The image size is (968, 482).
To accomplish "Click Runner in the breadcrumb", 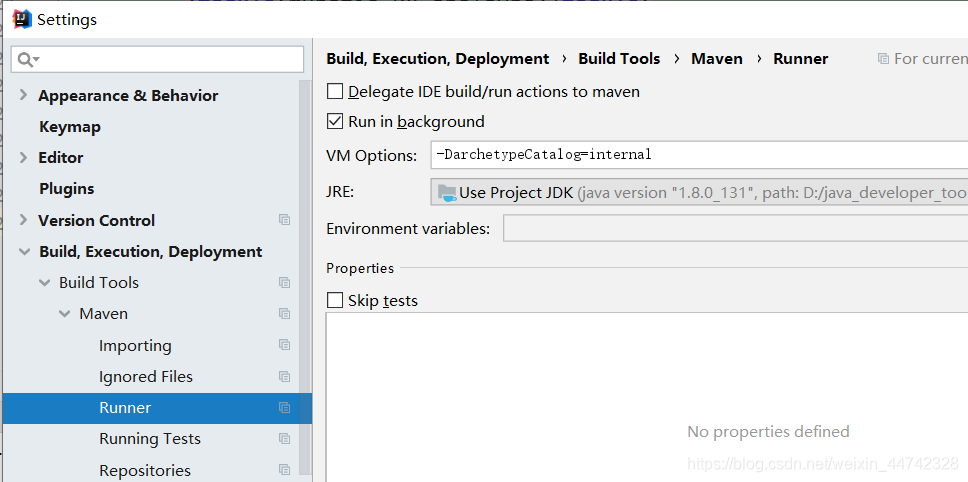I will coord(801,59).
